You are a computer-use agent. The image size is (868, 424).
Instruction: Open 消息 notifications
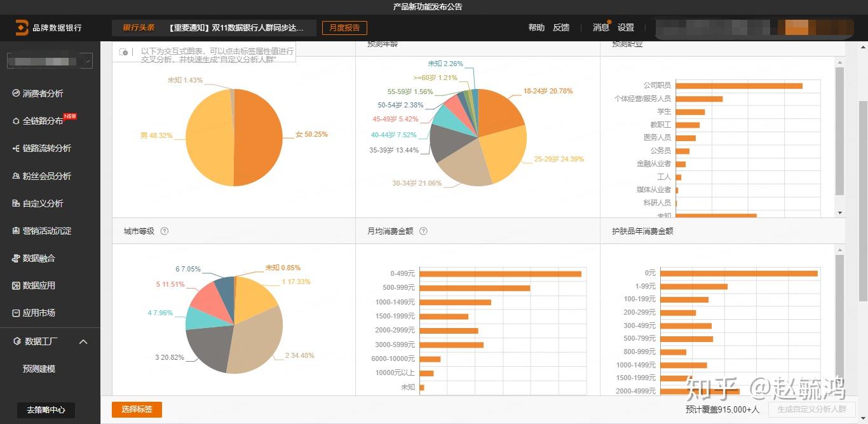(x=601, y=27)
